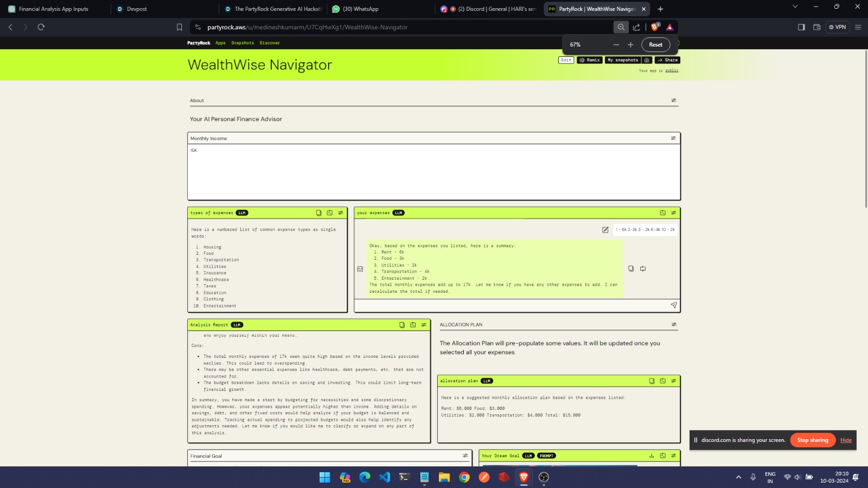868x488 pixels.
Task: Open settings for Monthly Income widget
Action: pos(674,138)
